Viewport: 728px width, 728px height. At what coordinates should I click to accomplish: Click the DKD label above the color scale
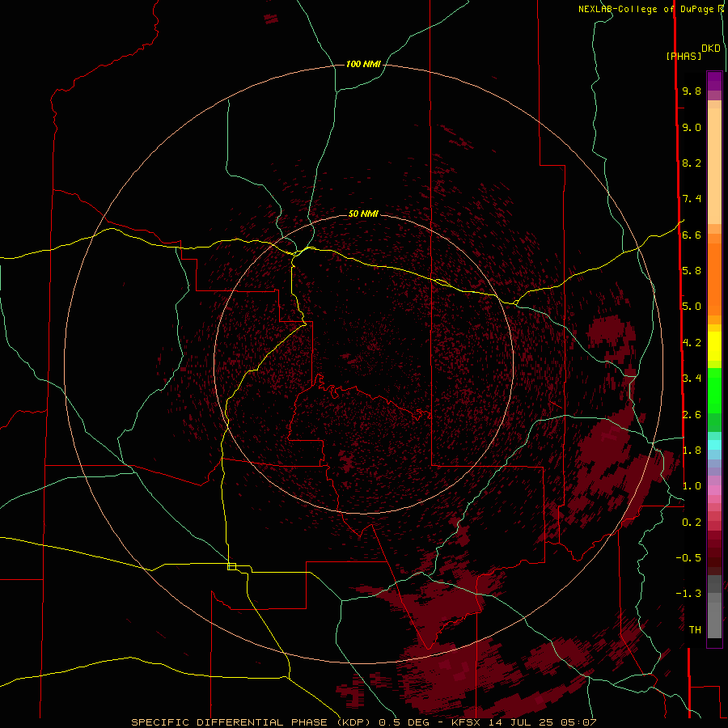711,49
